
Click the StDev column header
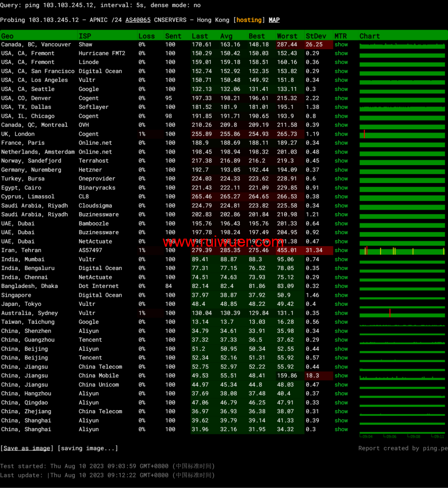(316, 36)
